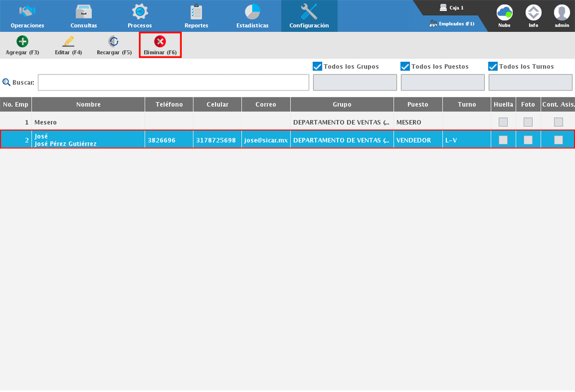The height and width of the screenshot is (392, 575).
Task: Open the Grupos filter dropdown box
Action: [355, 83]
